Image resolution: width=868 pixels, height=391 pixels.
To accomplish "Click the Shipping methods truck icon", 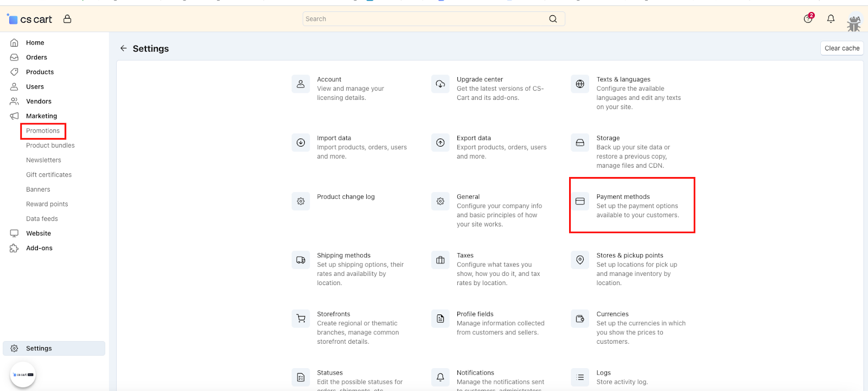I will [301, 260].
